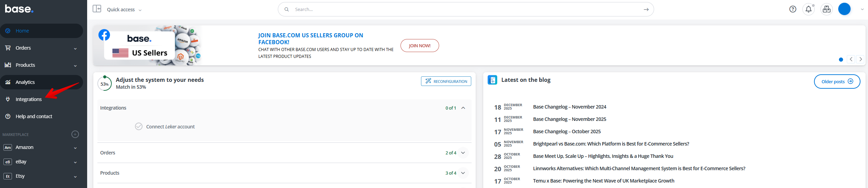This screenshot has width=868, height=188.
Task: Open the notifications bell
Action: [x=808, y=9]
